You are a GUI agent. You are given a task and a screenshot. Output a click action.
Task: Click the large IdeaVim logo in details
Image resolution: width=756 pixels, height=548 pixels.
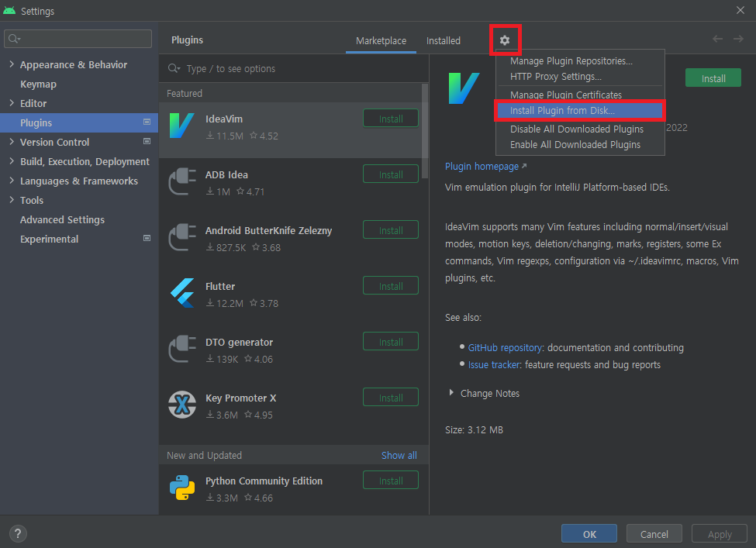(x=464, y=88)
